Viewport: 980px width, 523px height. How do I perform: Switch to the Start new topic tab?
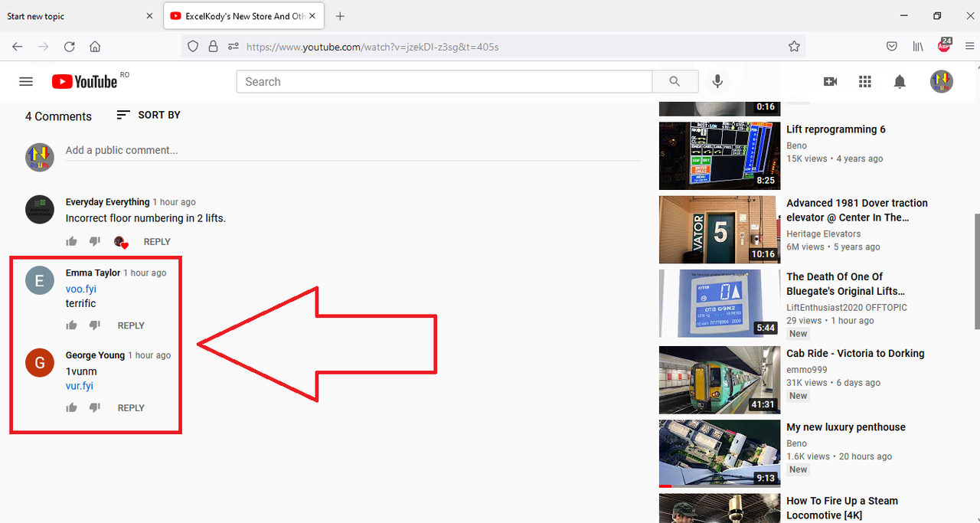pos(73,16)
